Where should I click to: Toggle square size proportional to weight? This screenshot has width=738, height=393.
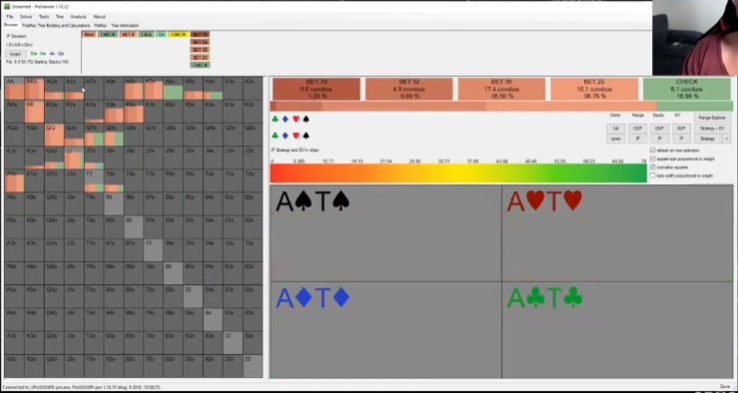tap(652, 159)
